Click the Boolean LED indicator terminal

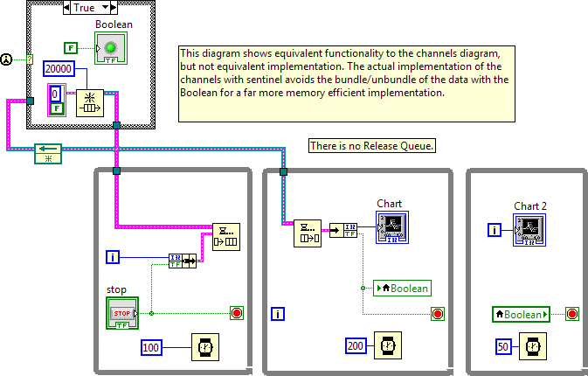click(x=111, y=48)
